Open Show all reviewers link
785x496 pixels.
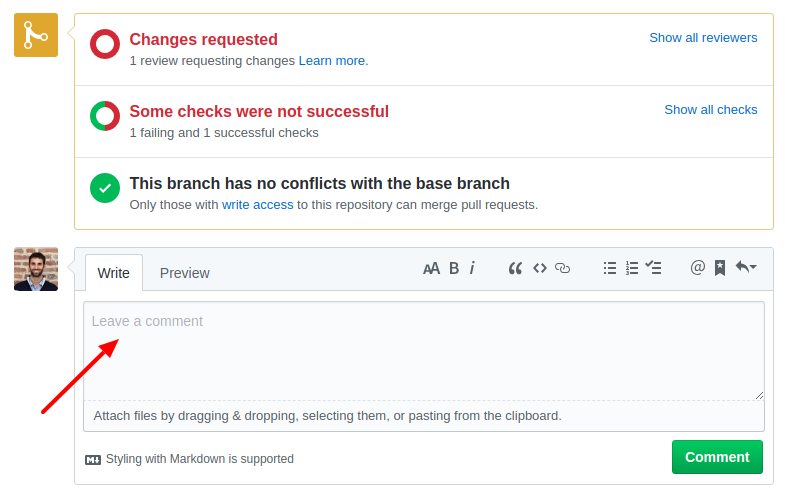click(703, 38)
